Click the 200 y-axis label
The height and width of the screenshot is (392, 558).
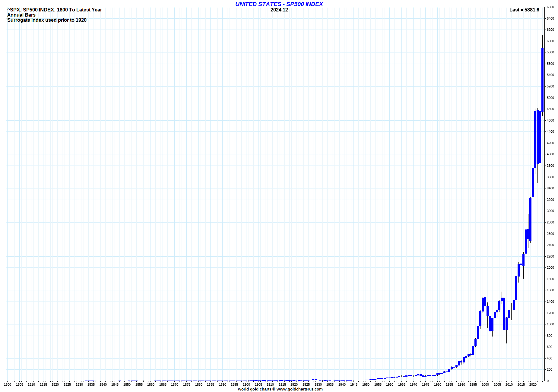point(550,369)
